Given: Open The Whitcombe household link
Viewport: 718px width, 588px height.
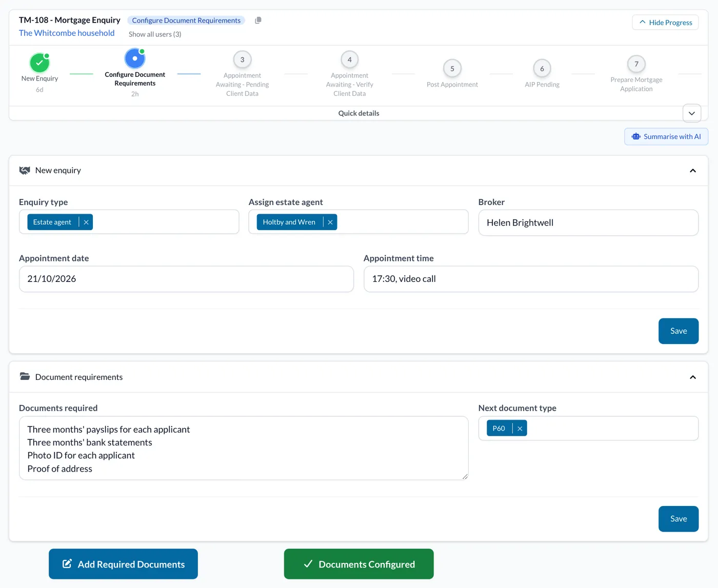Looking at the screenshot, I should click(67, 33).
